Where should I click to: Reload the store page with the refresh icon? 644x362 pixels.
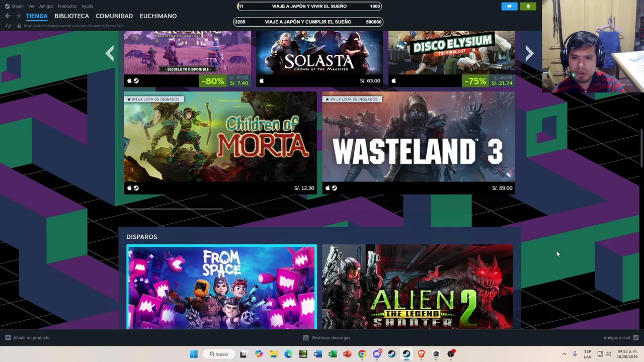pos(8,26)
